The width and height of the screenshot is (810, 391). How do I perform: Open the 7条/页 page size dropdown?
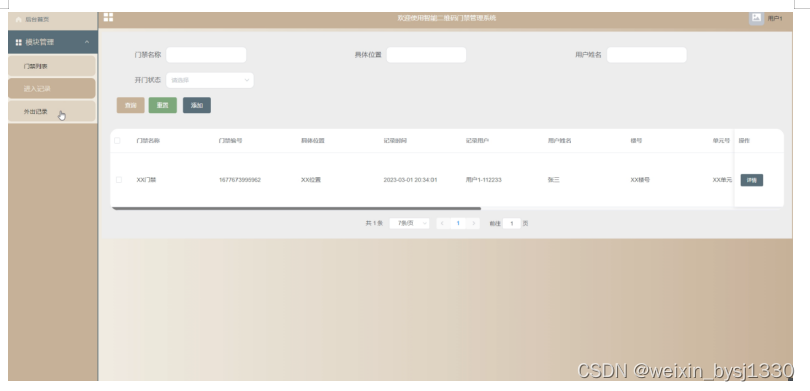pyautogui.click(x=409, y=223)
